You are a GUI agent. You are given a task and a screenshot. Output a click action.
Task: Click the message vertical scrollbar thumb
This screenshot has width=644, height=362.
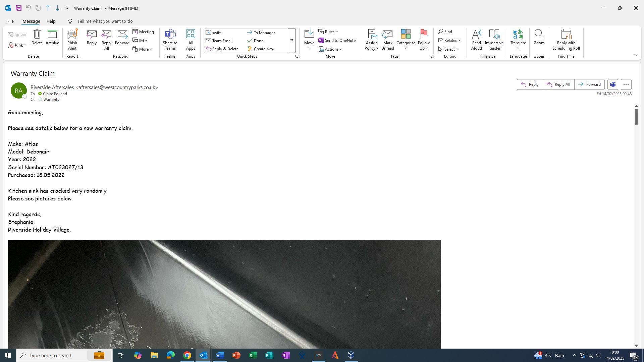tap(636, 117)
